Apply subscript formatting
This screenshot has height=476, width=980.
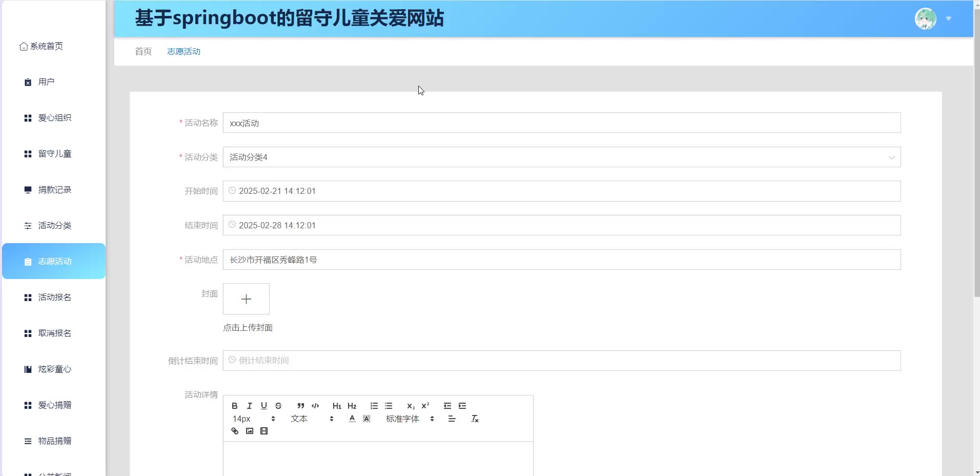pos(411,406)
